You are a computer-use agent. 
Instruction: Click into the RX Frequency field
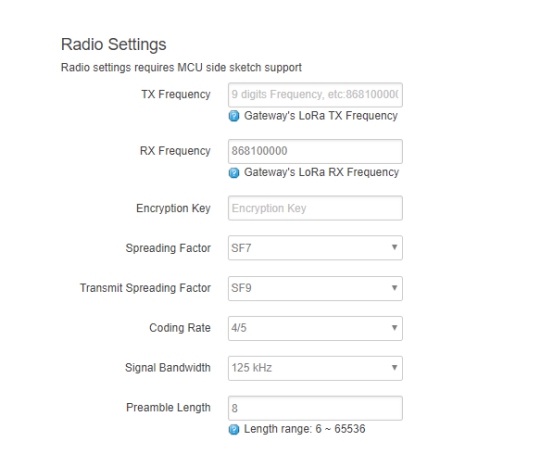(x=315, y=151)
